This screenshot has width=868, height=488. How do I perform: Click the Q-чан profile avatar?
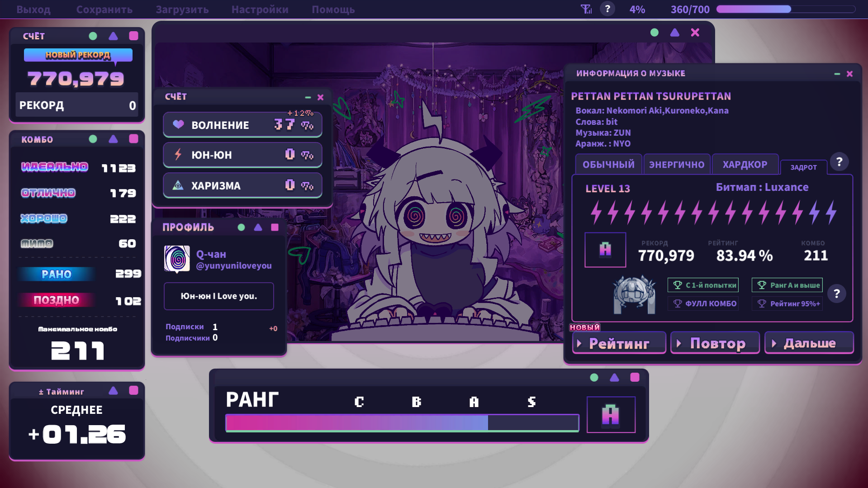click(x=177, y=259)
